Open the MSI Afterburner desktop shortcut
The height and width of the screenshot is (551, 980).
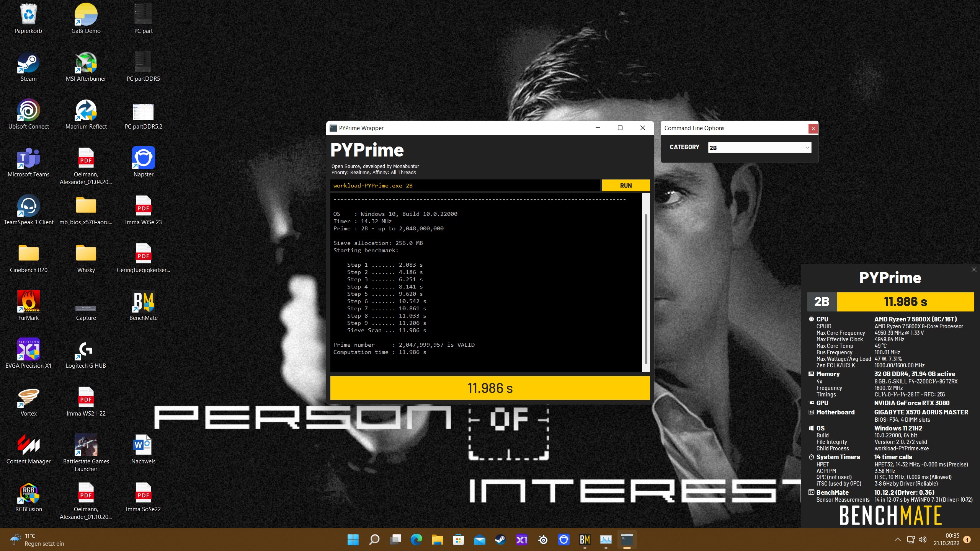[86, 66]
